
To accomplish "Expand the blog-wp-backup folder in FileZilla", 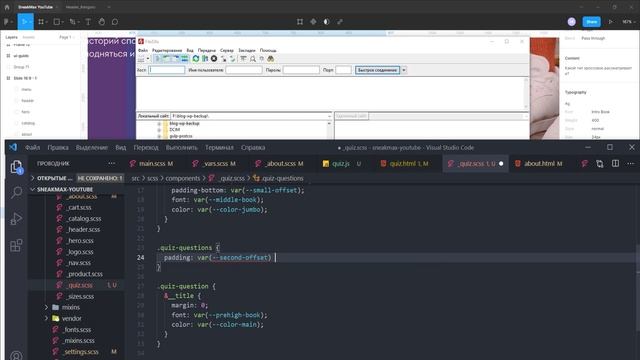I will (x=159, y=124).
